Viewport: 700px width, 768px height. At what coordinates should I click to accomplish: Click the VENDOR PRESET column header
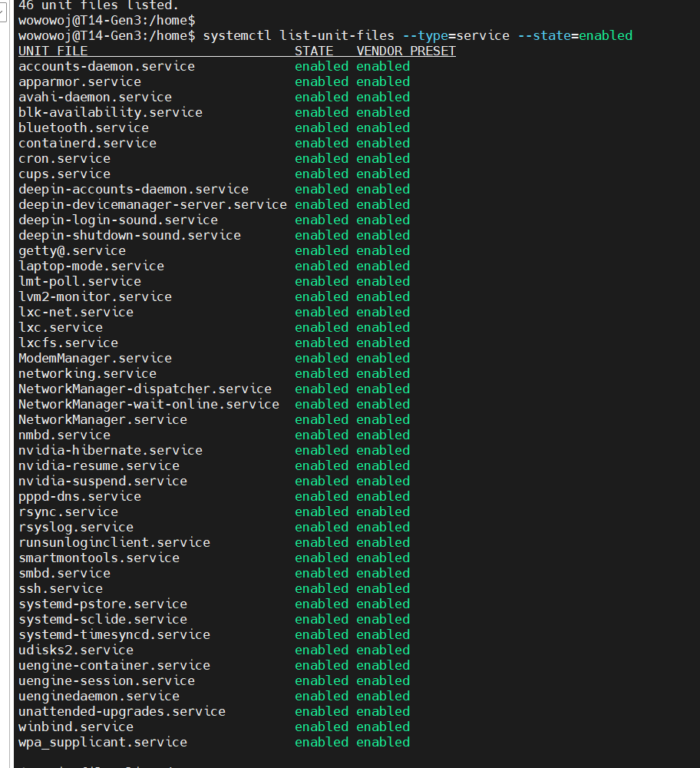(406, 51)
